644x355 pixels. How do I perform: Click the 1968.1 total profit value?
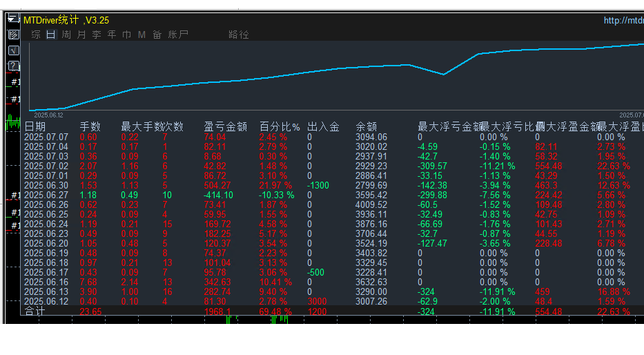217,311
